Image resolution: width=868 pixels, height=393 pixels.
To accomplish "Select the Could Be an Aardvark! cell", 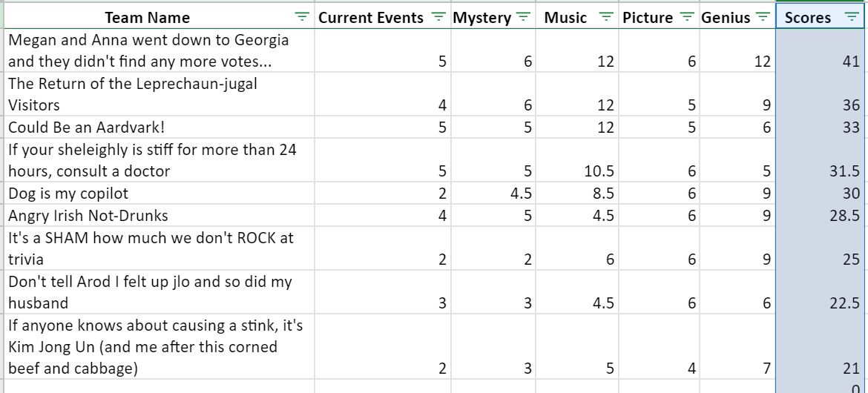I will tap(159, 128).
